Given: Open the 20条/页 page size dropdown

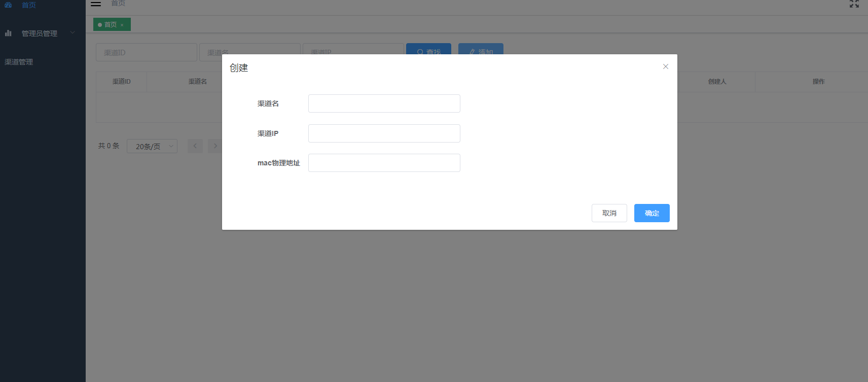Looking at the screenshot, I should [x=152, y=146].
